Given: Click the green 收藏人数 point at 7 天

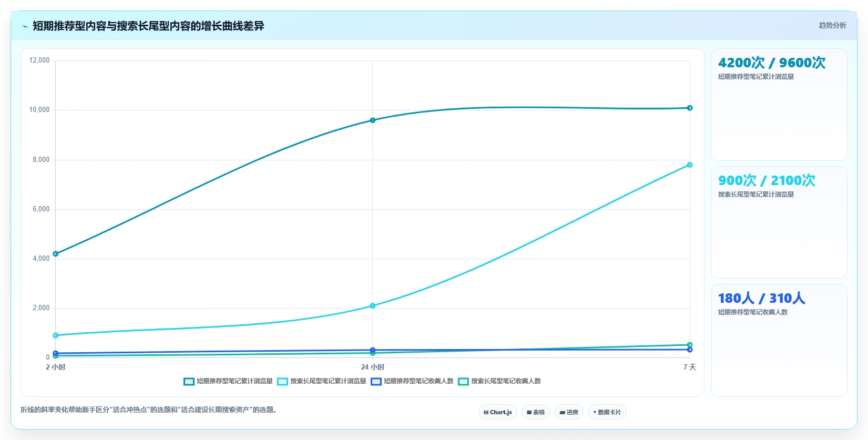Looking at the screenshot, I should pyautogui.click(x=690, y=345).
